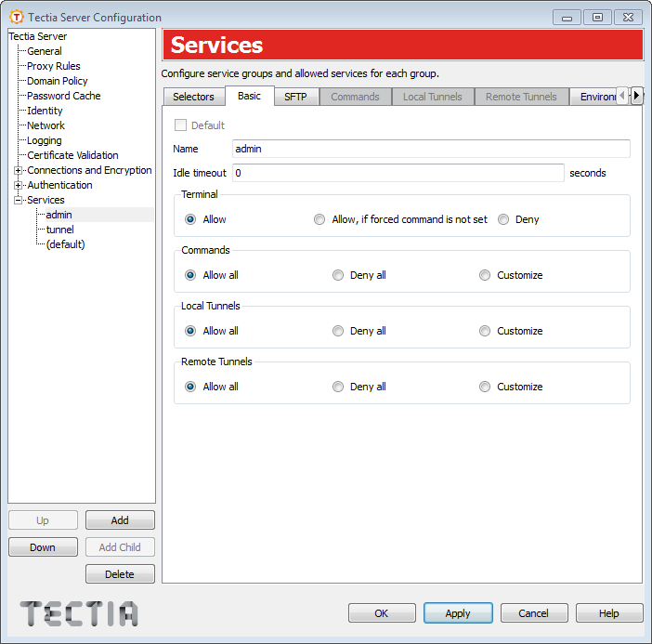Set Remote Tunnels to Deny all

click(x=338, y=387)
